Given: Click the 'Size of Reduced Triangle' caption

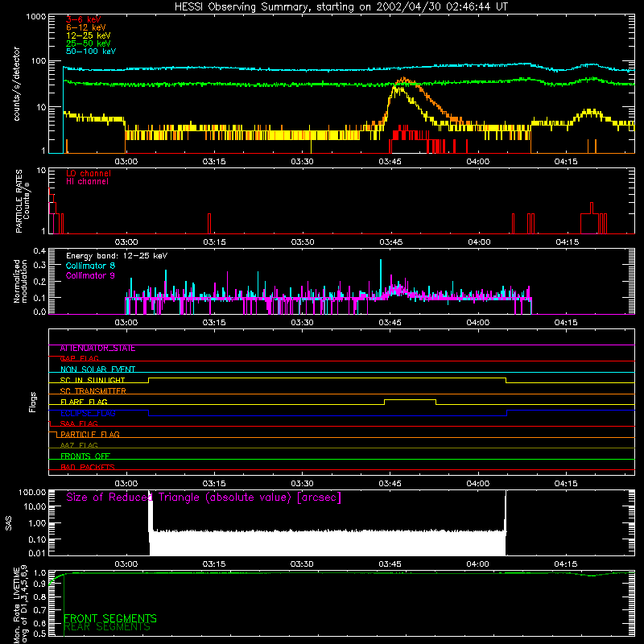Looking at the screenshot, I should coord(204,497).
